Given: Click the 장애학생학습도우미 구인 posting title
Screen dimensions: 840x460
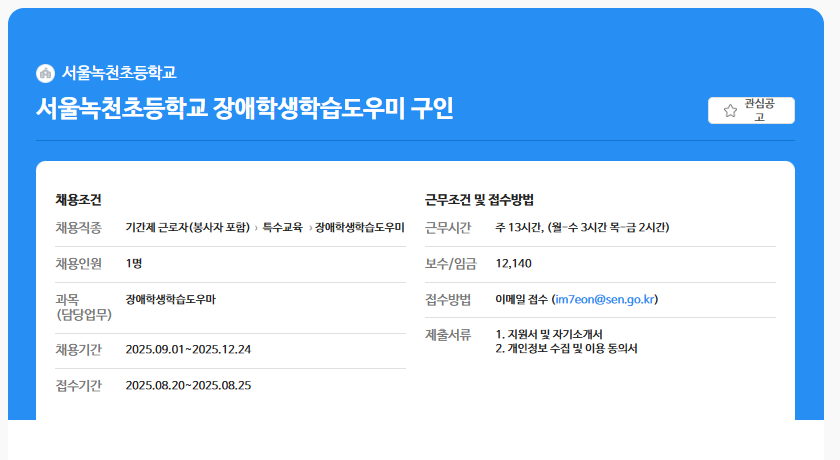Looking at the screenshot, I should point(244,108).
